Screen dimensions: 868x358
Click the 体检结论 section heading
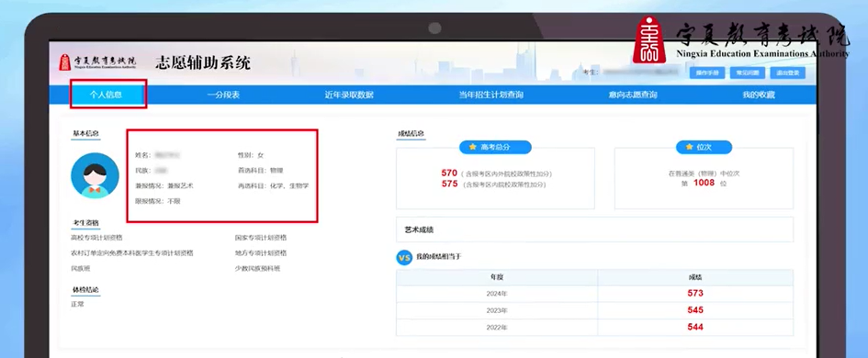(85, 289)
